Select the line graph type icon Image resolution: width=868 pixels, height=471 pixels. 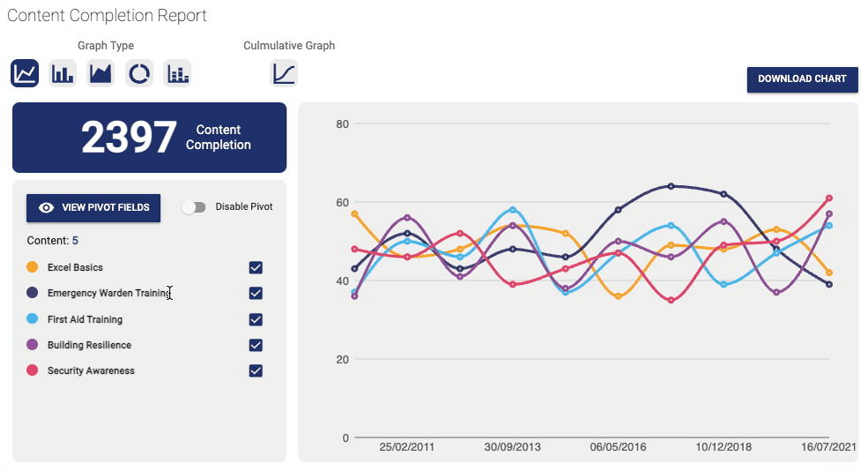tap(25, 73)
